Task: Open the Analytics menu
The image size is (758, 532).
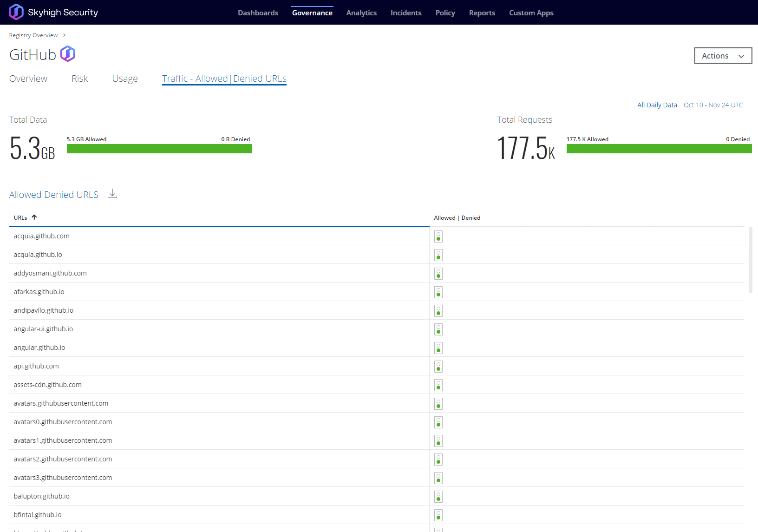Action: (361, 13)
